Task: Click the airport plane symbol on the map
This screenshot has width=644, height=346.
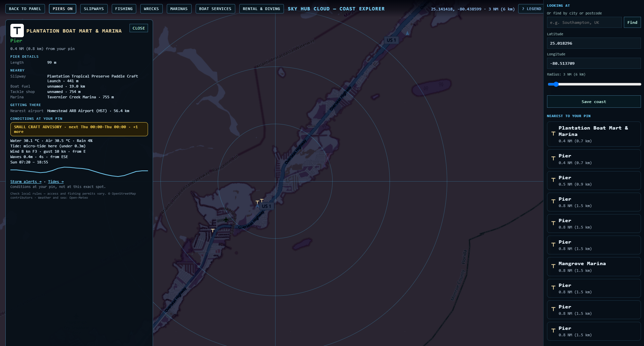Action: [226, 219]
